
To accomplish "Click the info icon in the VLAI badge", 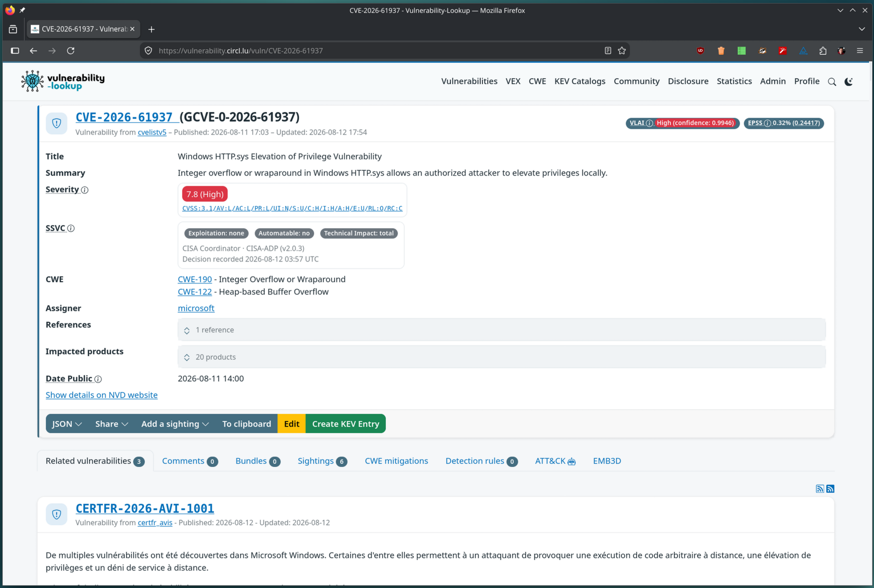I will [649, 123].
